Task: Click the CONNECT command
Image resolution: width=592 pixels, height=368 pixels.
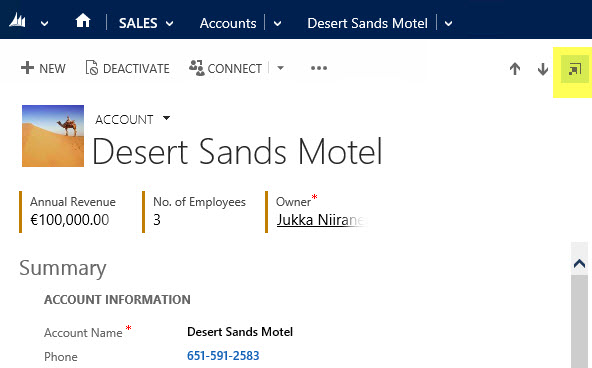Action: click(x=226, y=68)
